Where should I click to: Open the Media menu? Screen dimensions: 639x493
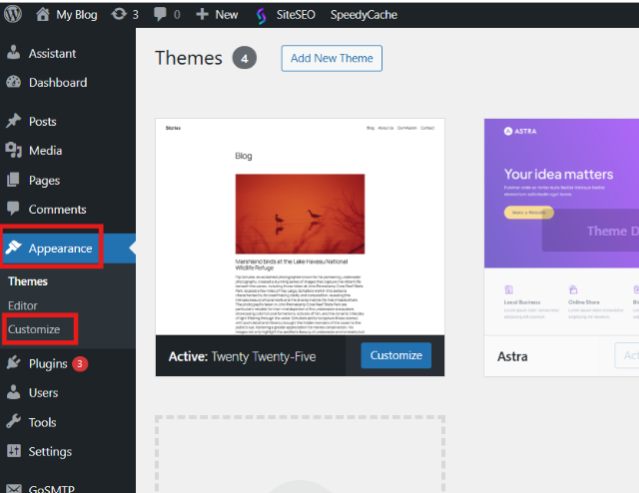tap(45, 151)
